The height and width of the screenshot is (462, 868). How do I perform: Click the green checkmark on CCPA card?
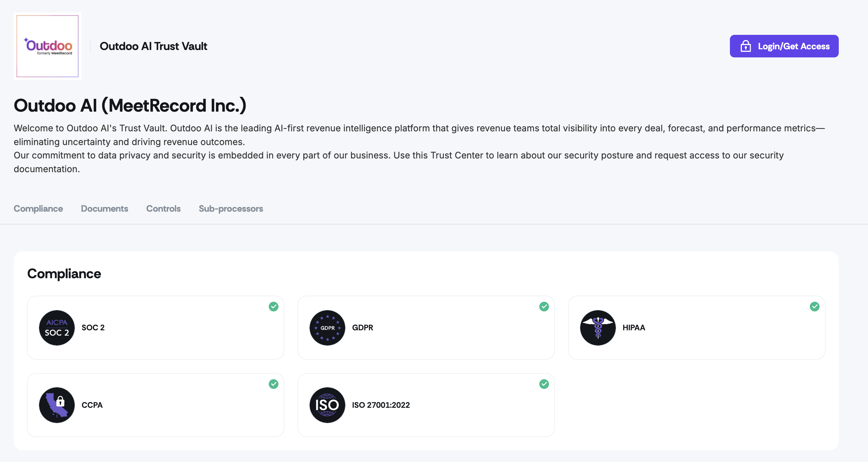274,384
